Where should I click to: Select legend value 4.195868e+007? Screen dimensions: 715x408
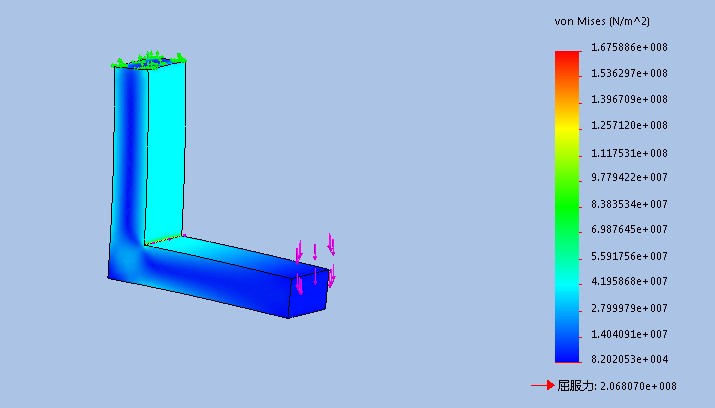click(x=629, y=281)
